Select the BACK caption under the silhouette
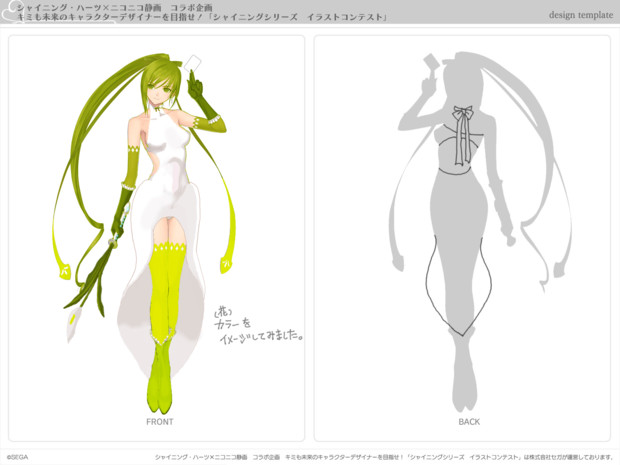This screenshot has height=465, width=620. pos(468,422)
